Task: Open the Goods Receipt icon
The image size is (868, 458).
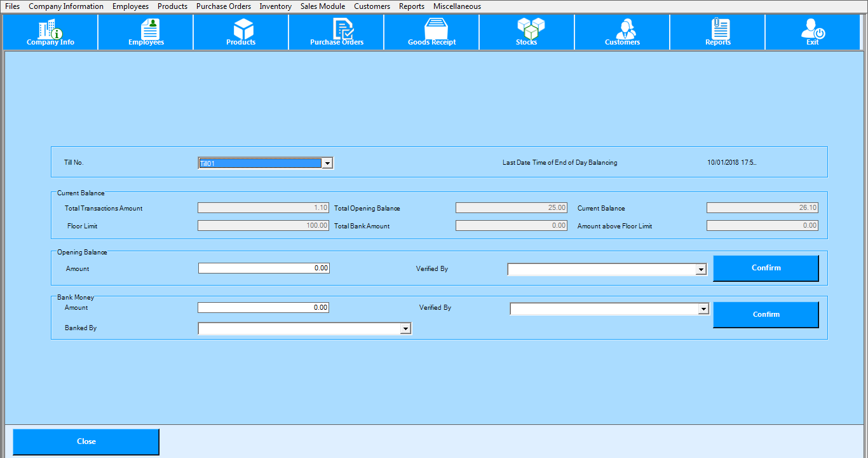Action: [432, 32]
